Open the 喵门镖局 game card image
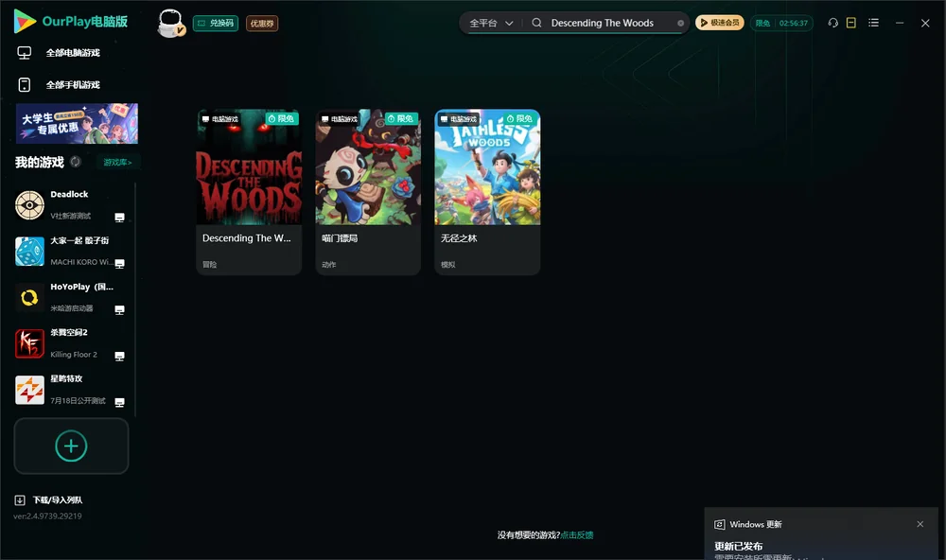 coord(368,167)
